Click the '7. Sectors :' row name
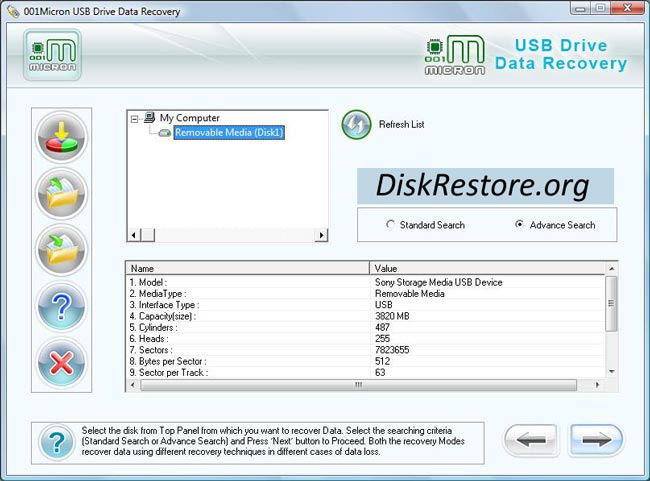650x481 pixels. [151, 350]
